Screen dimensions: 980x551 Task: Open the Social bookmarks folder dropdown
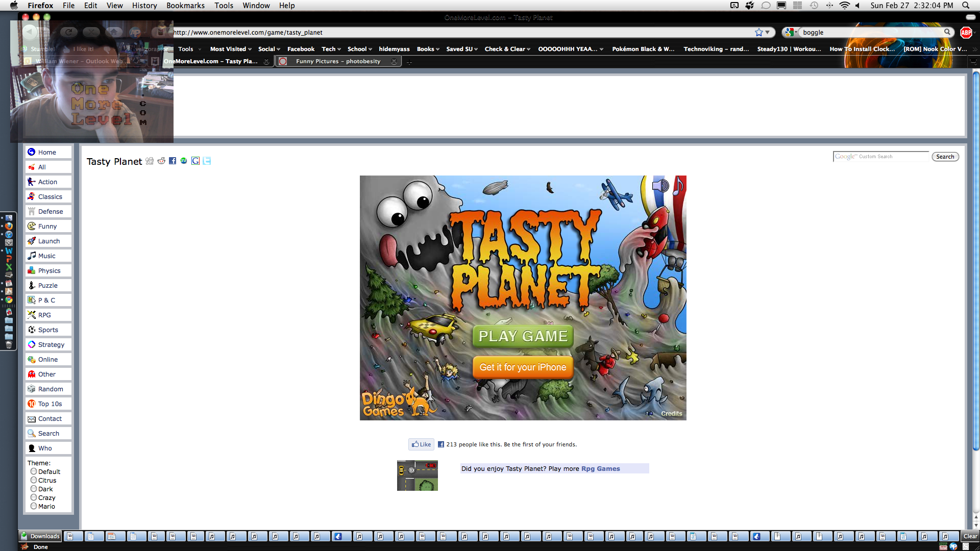click(269, 49)
